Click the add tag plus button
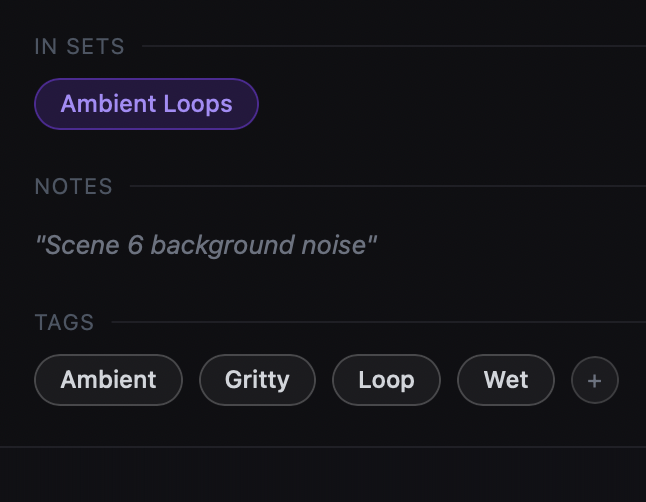This screenshot has height=502, width=646. coord(595,381)
